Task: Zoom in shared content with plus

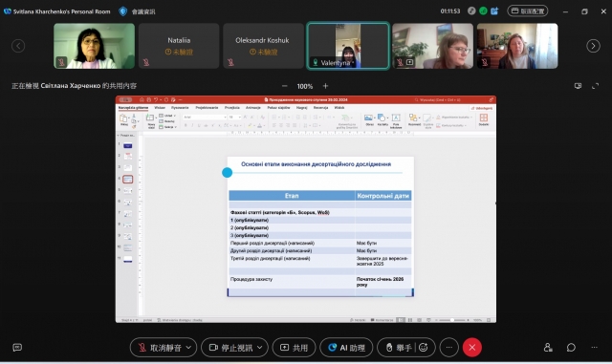Action: [325, 86]
